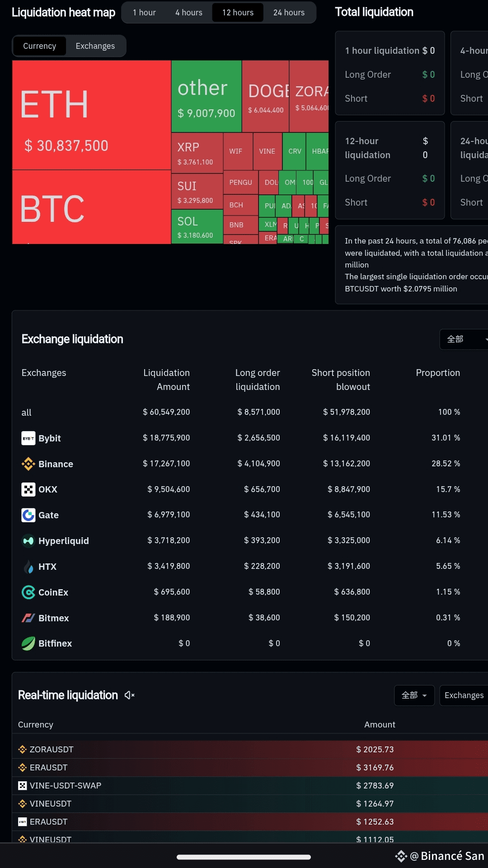Click the Bitfinex leaf logo icon

28,643
